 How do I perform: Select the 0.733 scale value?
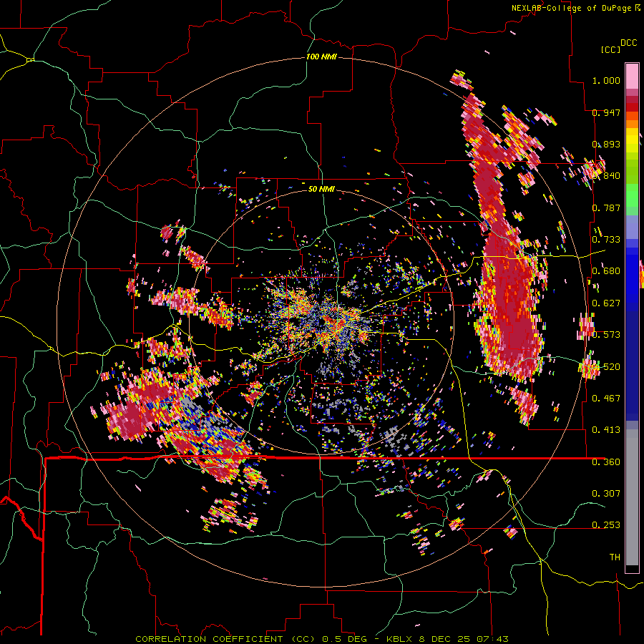[606, 240]
